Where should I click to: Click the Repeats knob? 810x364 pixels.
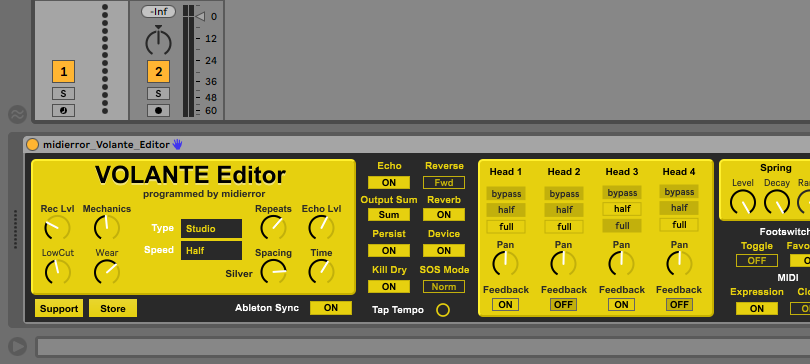[x=273, y=227]
